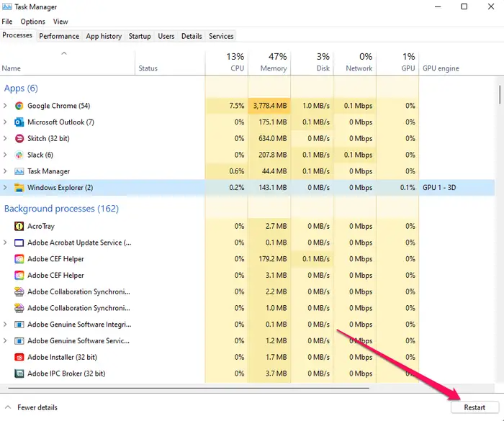
Task: Click the Restart button
Action: pos(474,407)
